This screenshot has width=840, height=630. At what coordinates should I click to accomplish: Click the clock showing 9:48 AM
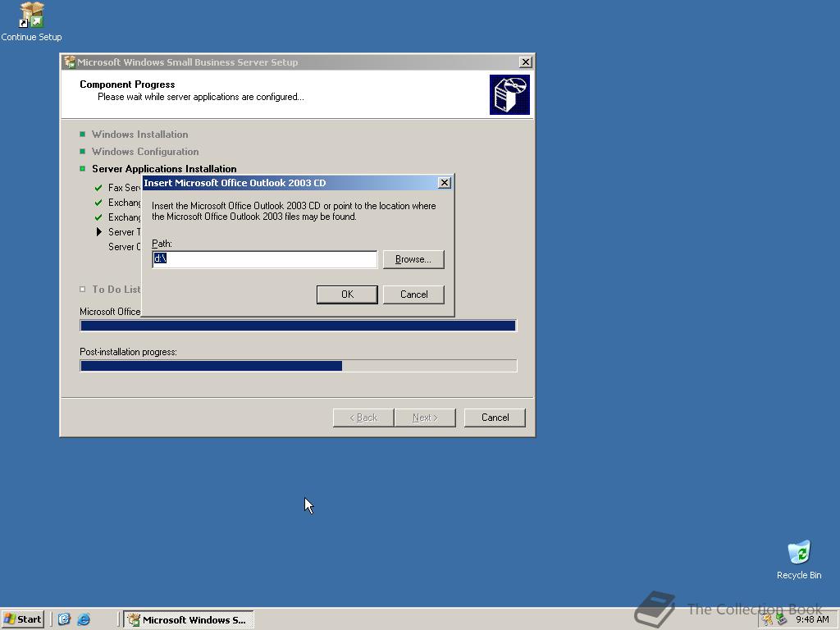coord(812,620)
